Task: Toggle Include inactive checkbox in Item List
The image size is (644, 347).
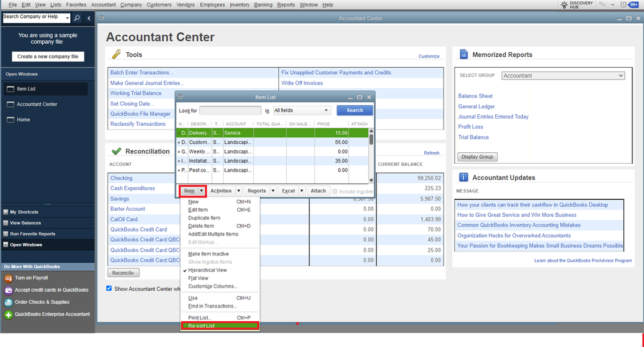Action: click(335, 191)
